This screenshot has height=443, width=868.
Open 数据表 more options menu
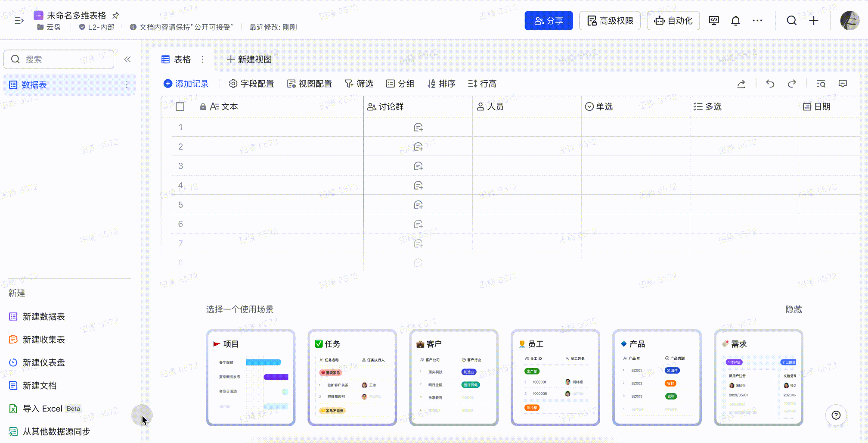127,85
